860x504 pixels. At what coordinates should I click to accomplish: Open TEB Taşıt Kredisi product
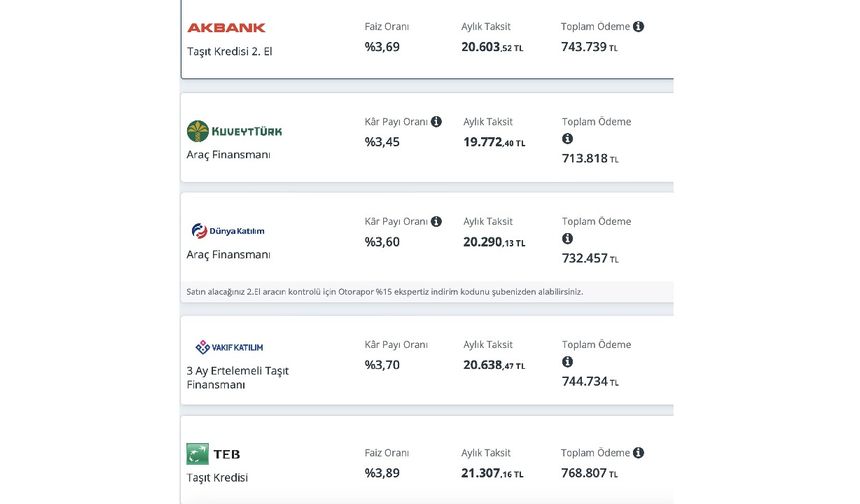click(x=217, y=478)
